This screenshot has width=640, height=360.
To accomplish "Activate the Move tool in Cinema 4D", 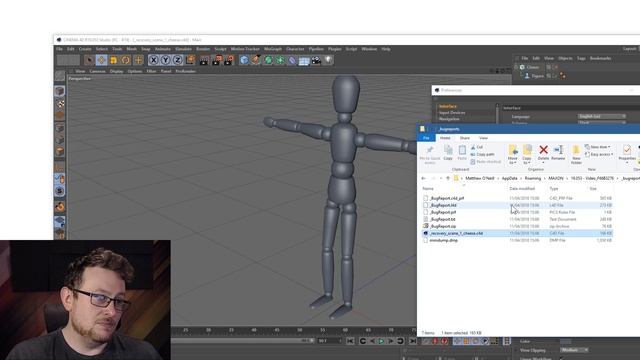I will coord(101,60).
